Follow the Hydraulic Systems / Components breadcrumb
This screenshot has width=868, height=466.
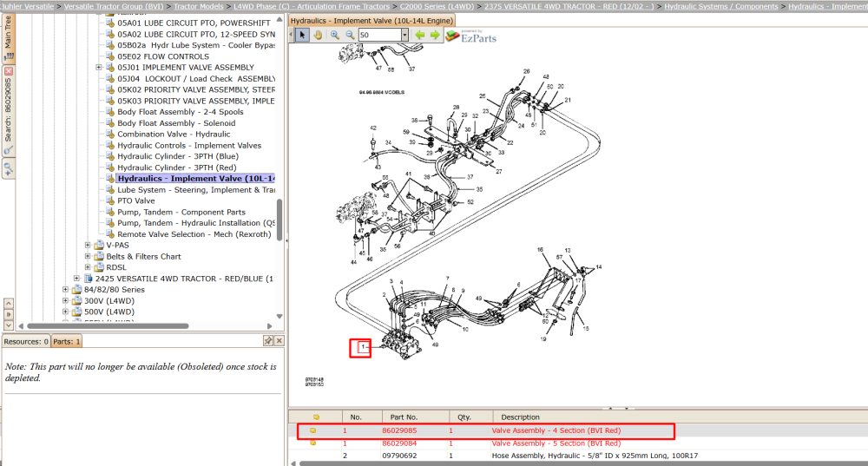pyautogui.click(x=721, y=6)
